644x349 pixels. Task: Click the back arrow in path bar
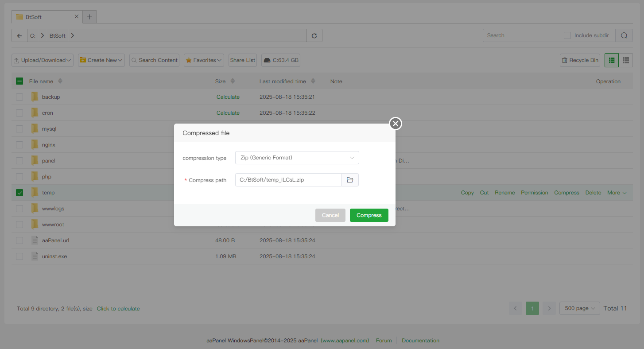pos(19,36)
